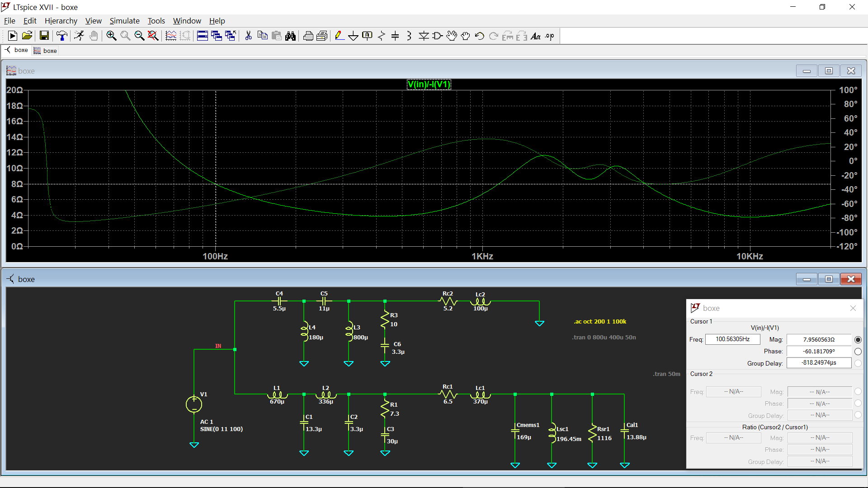Zoom to fit with the crossed magnifier
868x488 pixels.
pyautogui.click(x=153, y=36)
